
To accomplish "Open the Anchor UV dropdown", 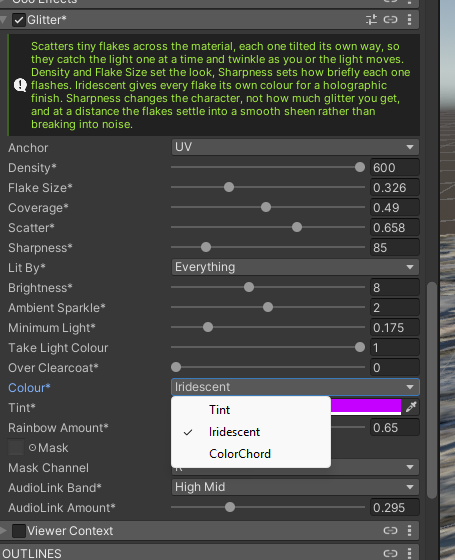I will pyautogui.click(x=295, y=147).
